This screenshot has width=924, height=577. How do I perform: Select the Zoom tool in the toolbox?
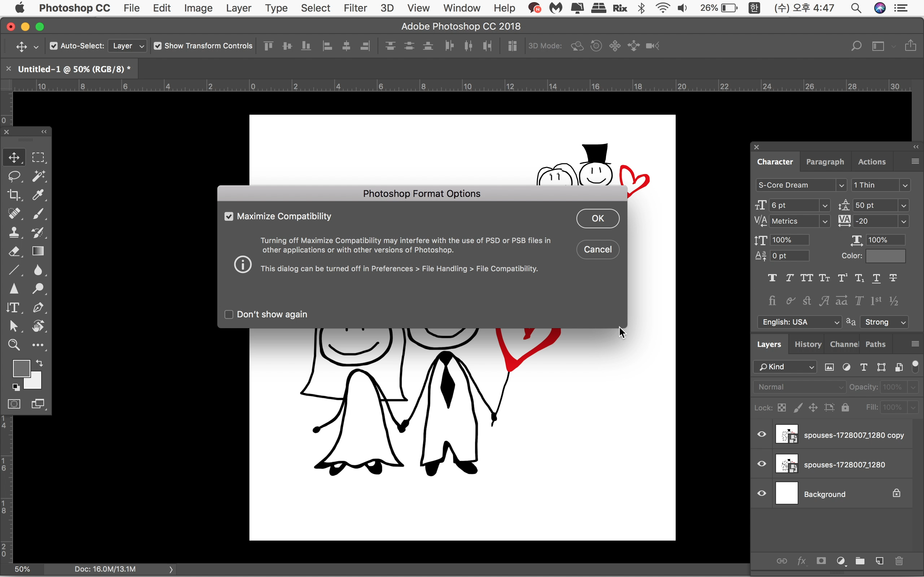pyautogui.click(x=14, y=345)
